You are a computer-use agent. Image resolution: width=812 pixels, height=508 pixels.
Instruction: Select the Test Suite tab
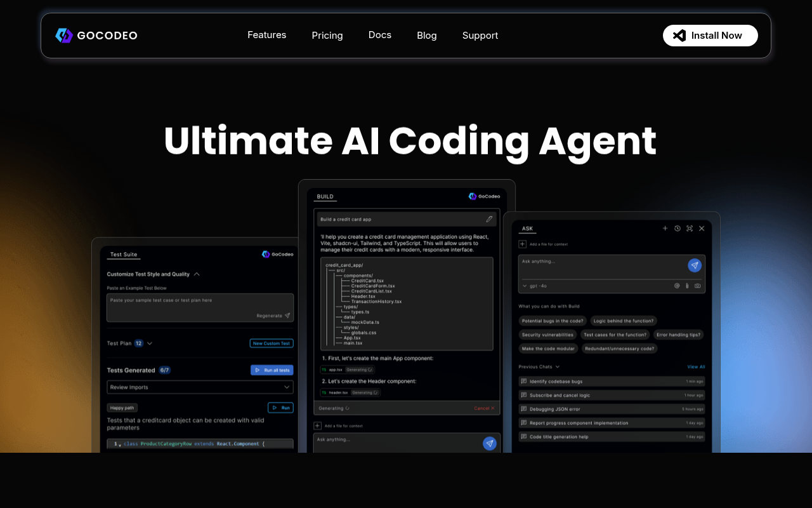[x=124, y=255]
